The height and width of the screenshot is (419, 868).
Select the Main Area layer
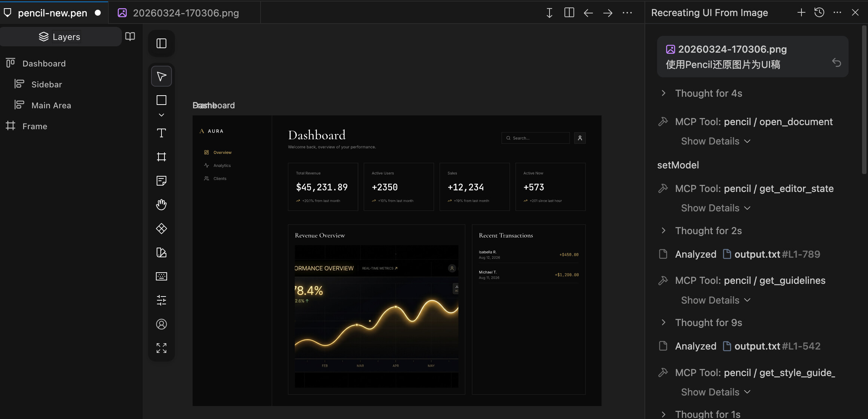(x=51, y=105)
